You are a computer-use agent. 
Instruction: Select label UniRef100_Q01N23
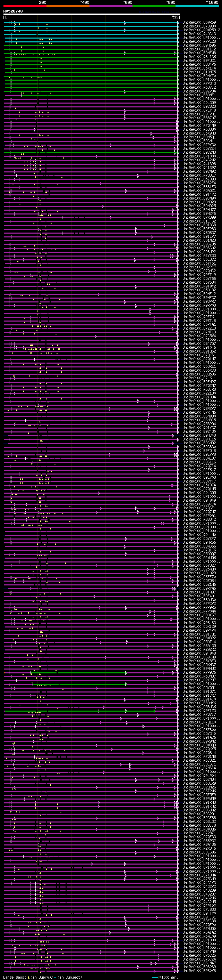pos(199,241)
